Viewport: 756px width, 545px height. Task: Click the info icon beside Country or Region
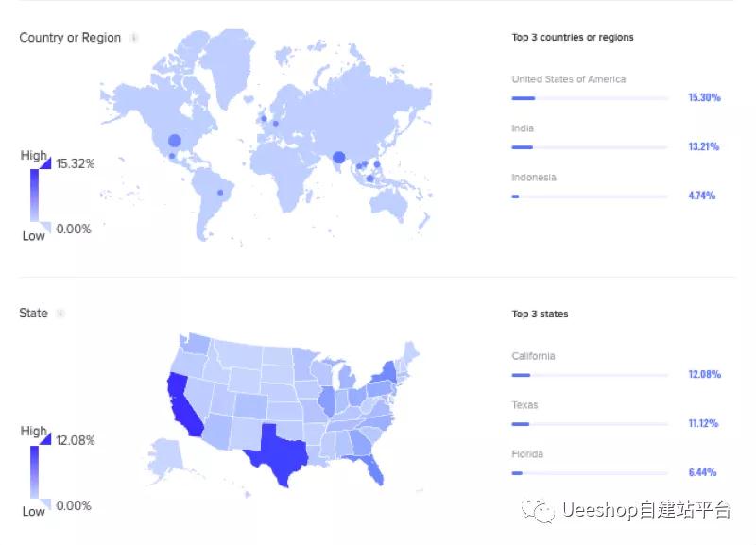click(134, 38)
